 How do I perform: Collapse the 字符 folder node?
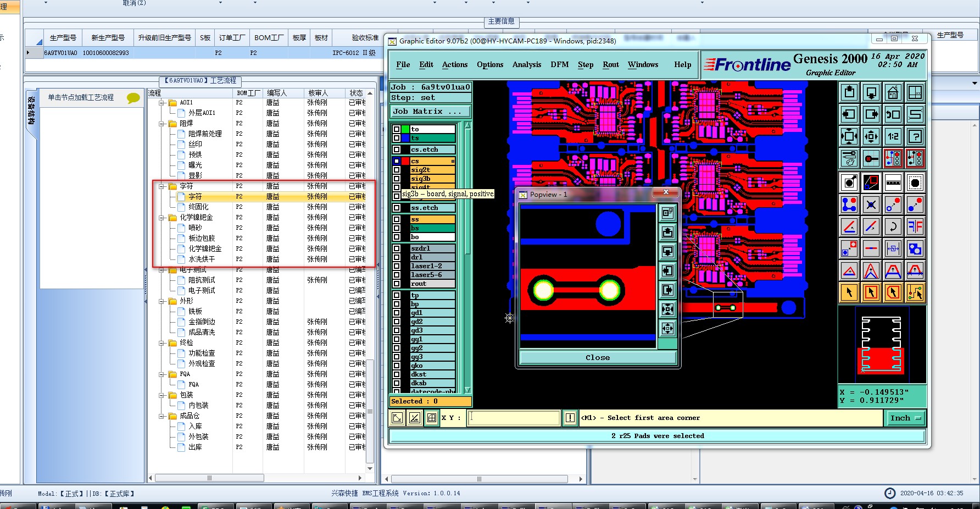coord(162,186)
